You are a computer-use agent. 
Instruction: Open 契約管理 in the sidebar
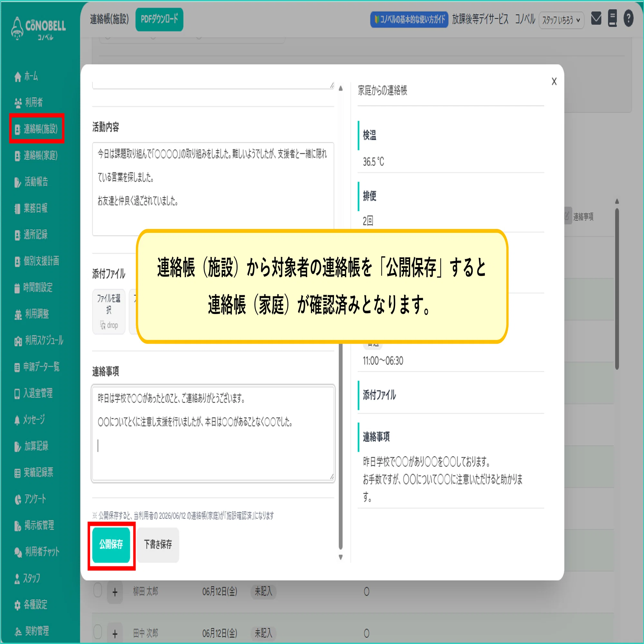(32, 631)
